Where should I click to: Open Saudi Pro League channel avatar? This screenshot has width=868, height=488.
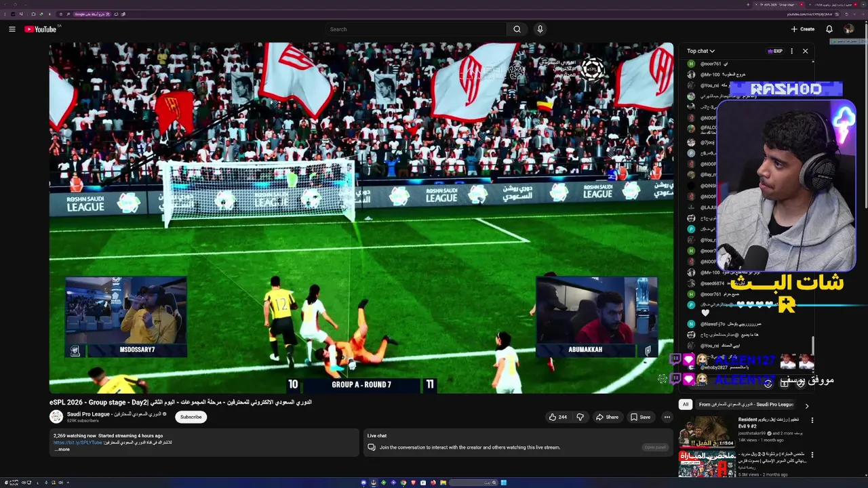[56, 416]
